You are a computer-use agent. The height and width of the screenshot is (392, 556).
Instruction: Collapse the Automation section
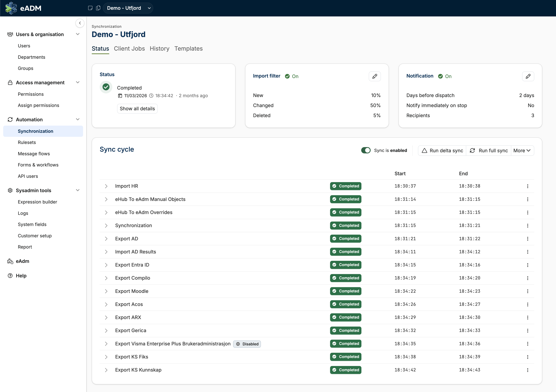[78, 119]
